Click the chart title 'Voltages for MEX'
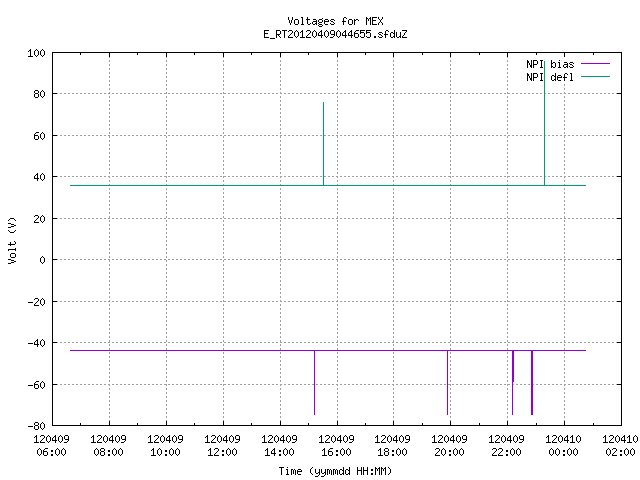Image resolution: width=640 pixels, height=480 pixels. [x=335, y=21]
